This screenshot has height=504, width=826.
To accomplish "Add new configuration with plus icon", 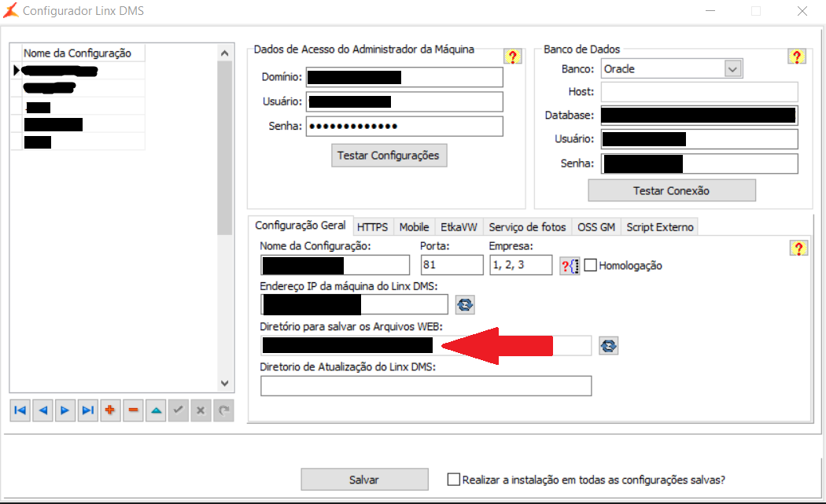I will point(111,410).
